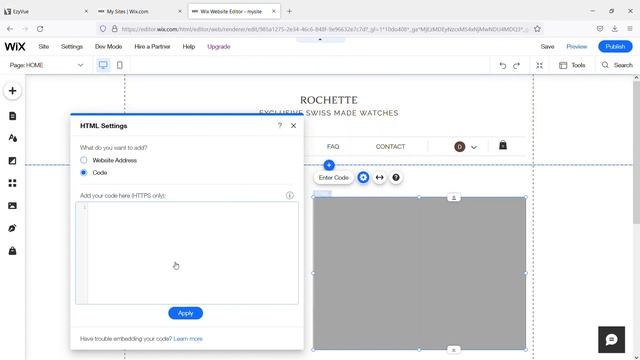640x360 pixels.
Task: Open the Blog pen sidebar icon
Action: (x=12, y=228)
